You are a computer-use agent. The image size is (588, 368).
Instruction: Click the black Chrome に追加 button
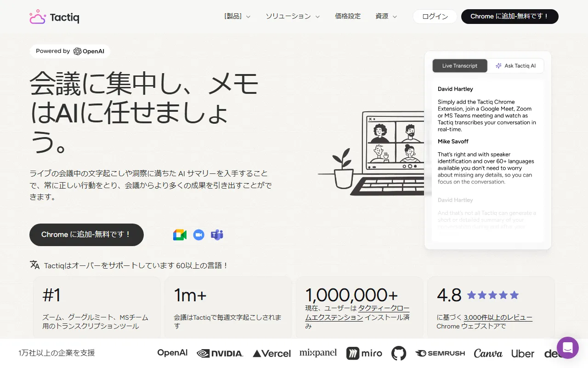(509, 16)
